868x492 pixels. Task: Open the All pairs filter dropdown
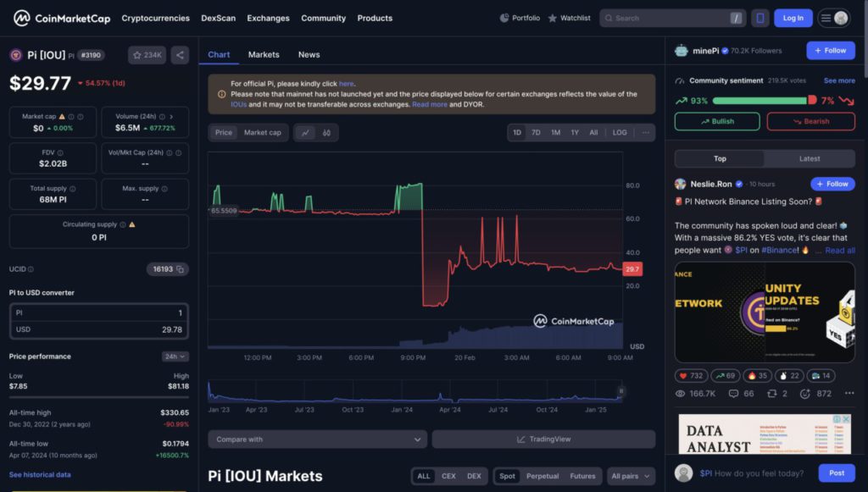click(x=630, y=476)
